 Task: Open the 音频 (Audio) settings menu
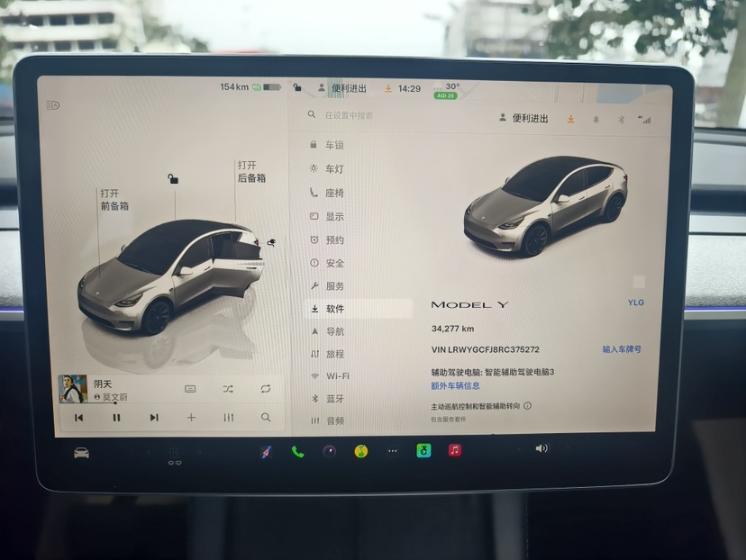click(327, 420)
